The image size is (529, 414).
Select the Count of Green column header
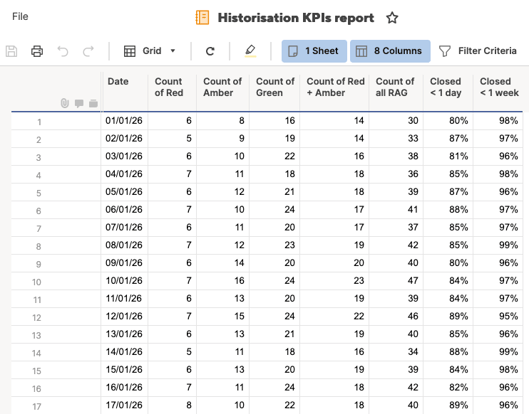274,92
